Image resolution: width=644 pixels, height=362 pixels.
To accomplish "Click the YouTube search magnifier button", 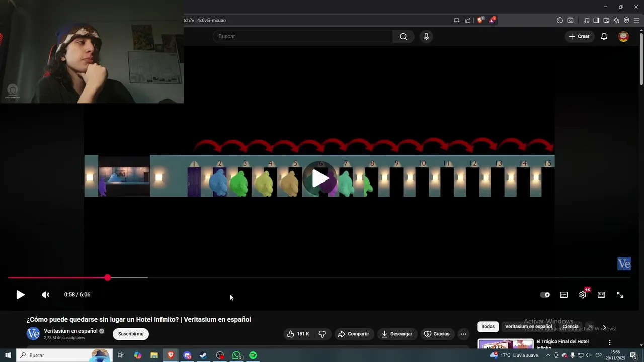I will [404, 36].
